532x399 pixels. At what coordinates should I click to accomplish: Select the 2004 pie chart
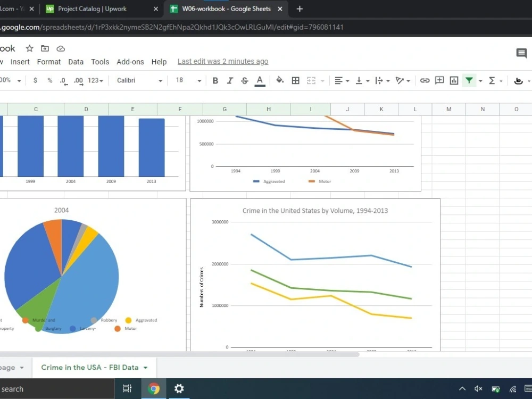pos(61,276)
